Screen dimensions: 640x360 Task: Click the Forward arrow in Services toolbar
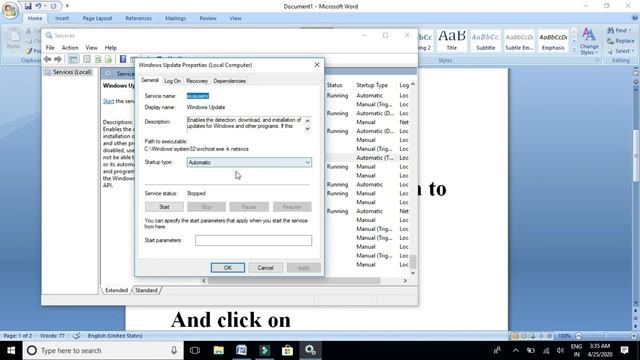[x=58, y=60]
